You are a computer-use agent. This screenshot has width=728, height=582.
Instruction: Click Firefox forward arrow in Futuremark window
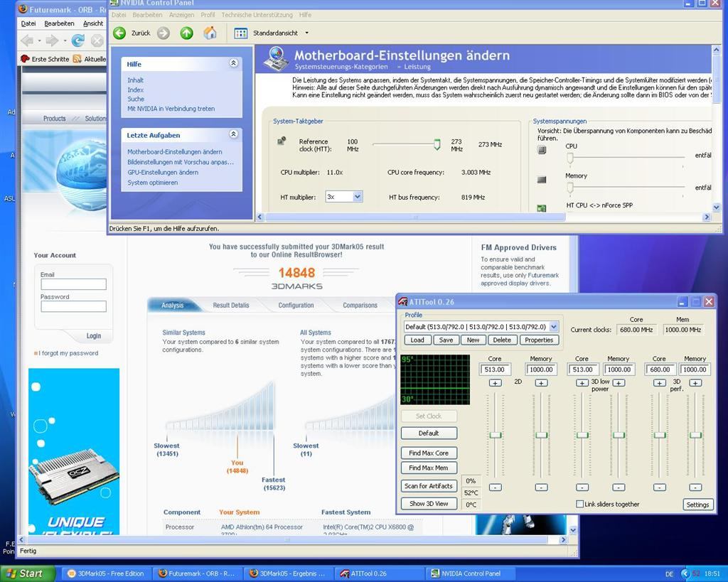pyautogui.click(x=51, y=41)
